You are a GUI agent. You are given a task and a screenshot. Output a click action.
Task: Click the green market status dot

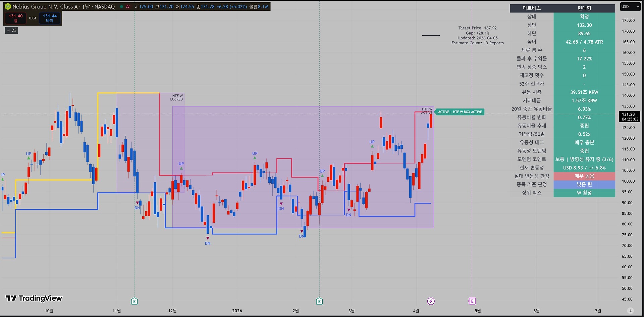coord(121,6)
